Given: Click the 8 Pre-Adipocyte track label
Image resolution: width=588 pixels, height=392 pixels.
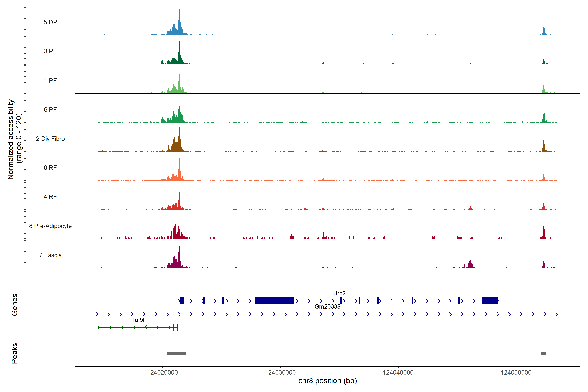Looking at the screenshot, I should tap(50, 226).
